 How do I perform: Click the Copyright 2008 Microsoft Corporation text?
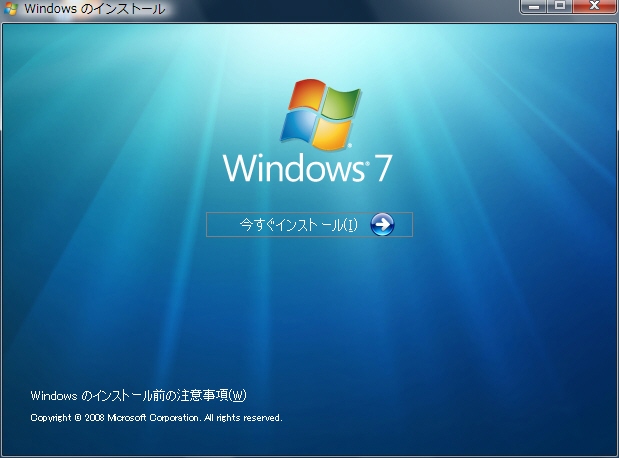click(x=156, y=418)
